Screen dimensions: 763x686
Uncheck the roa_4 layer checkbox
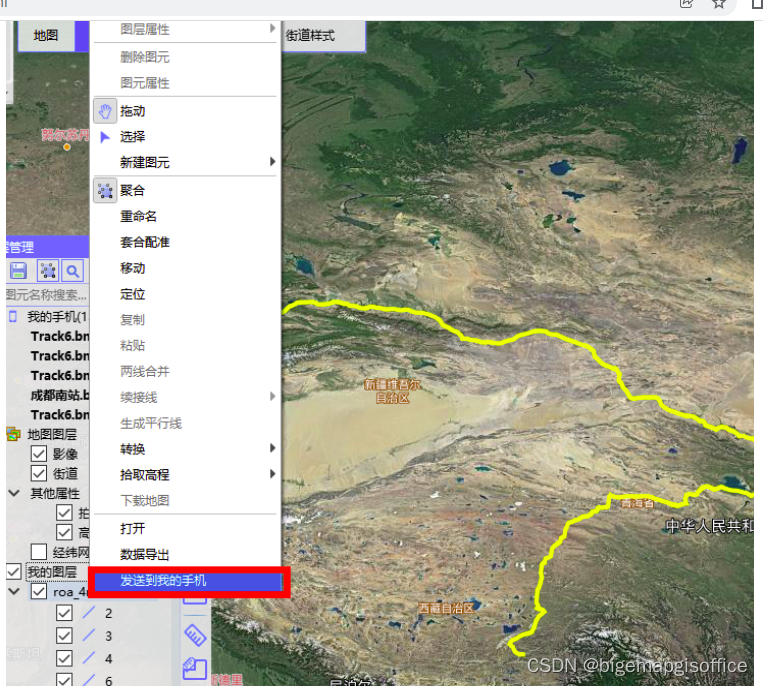[x=39, y=592]
